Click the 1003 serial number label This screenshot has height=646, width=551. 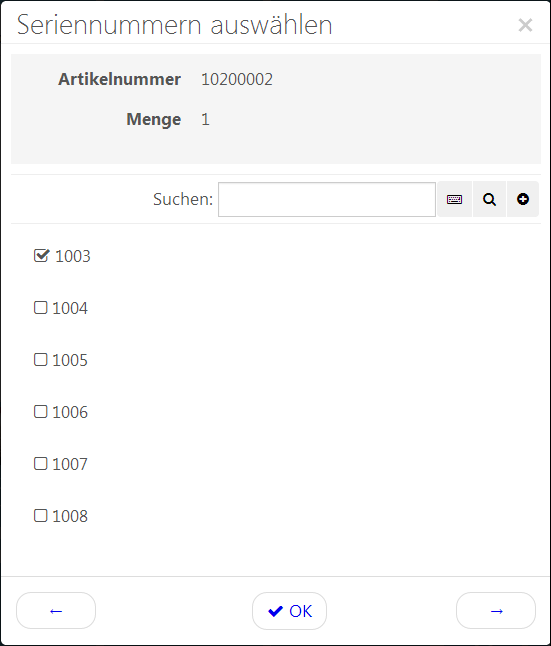pyautogui.click(x=73, y=256)
